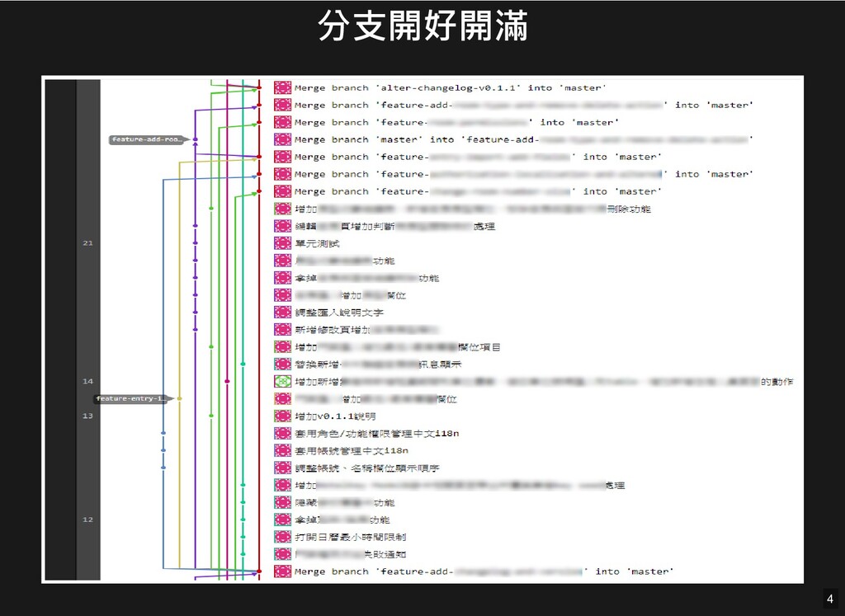845x616 pixels.
Task: Click yellow graph node next to feature-entry-i label
Action: click(x=179, y=399)
